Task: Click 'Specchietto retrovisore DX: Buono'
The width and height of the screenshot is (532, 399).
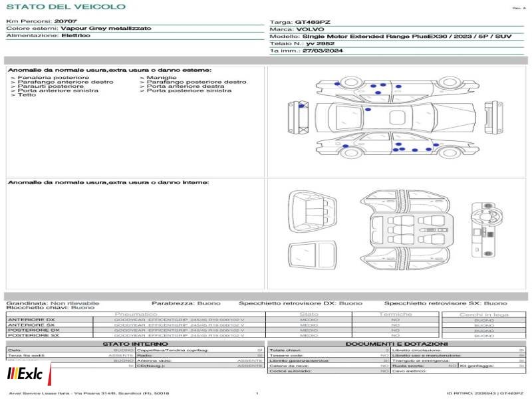Action: (x=301, y=303)
